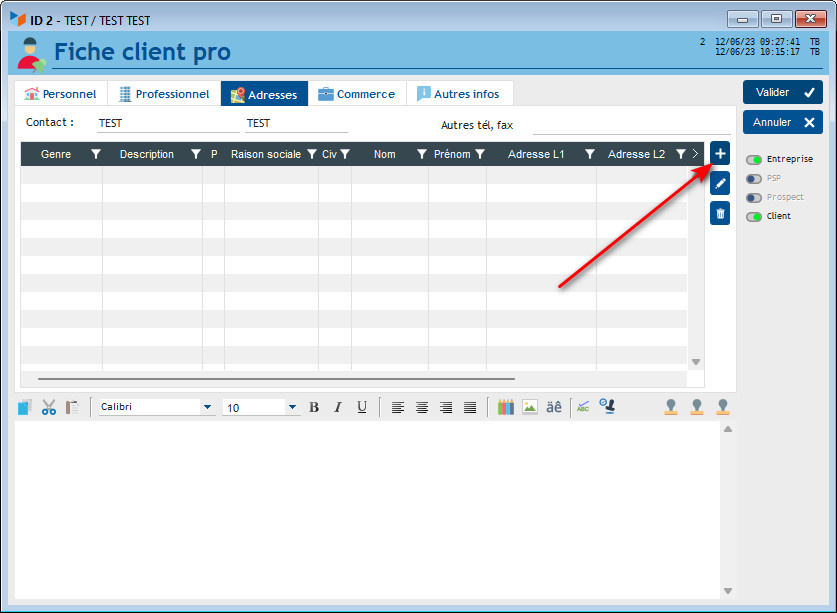Insert an image using the picture icon
Image resolution: width=837 pixels, height=613 pixels.
coord(530,407)
